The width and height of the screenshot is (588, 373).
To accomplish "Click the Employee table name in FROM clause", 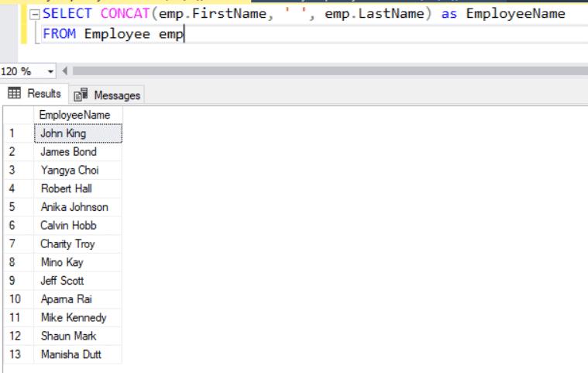I will pyautogui.click(x=116, y=33).
